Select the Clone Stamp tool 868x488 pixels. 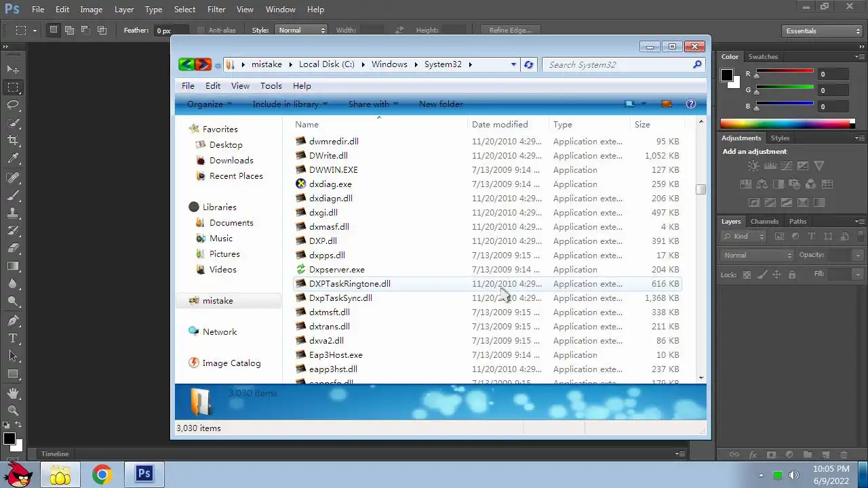click(13, 213)
